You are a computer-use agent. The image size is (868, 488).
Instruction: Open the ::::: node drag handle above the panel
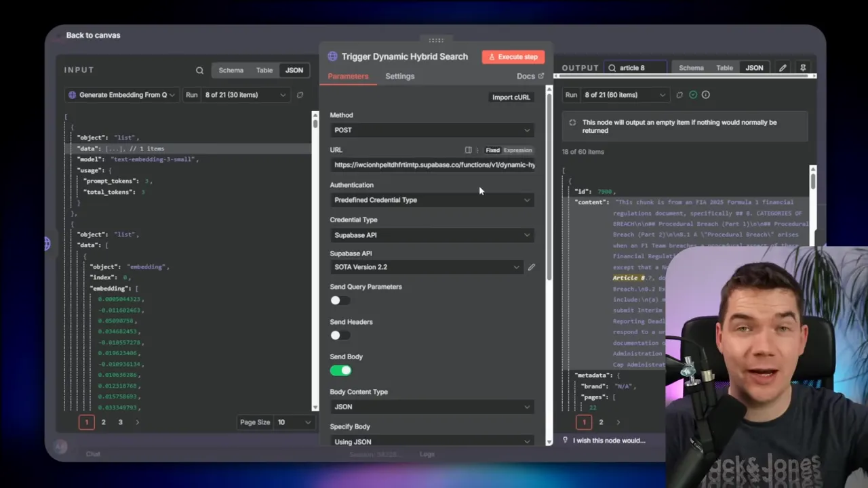click(435, 40)
